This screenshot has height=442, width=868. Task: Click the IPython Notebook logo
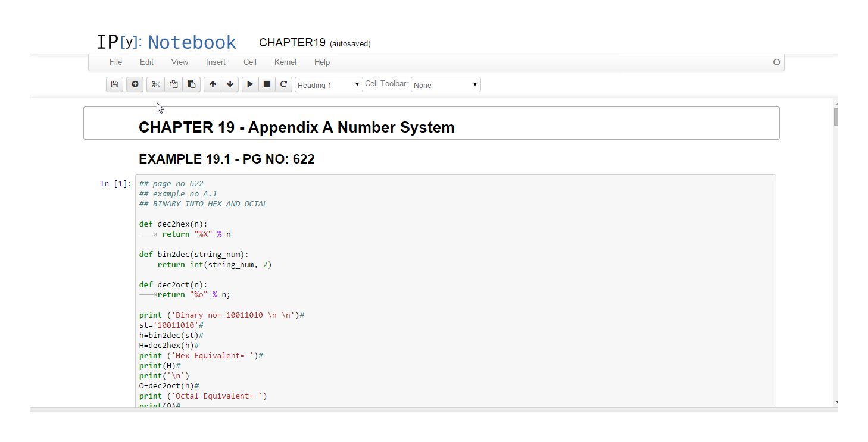pos(166,42)
